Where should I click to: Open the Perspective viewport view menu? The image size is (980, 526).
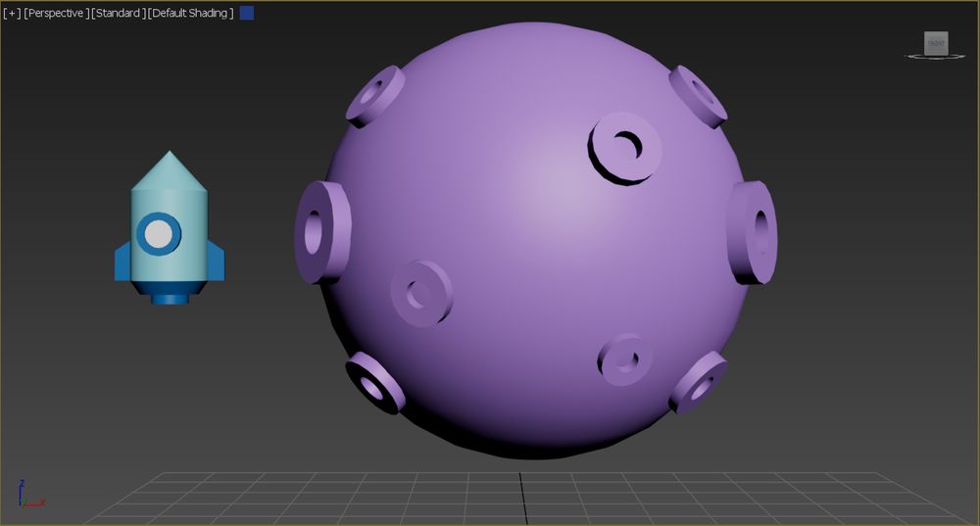coord(56,13)
